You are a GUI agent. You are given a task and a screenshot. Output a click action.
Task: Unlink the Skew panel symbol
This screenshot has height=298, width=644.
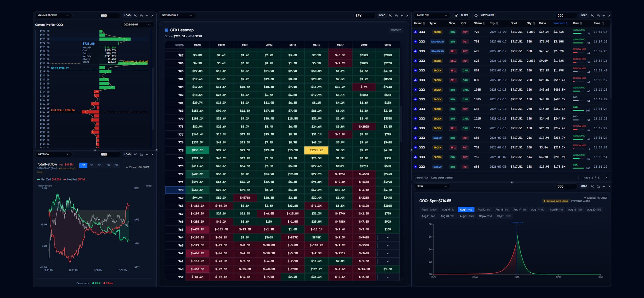[x=593, y=186]
